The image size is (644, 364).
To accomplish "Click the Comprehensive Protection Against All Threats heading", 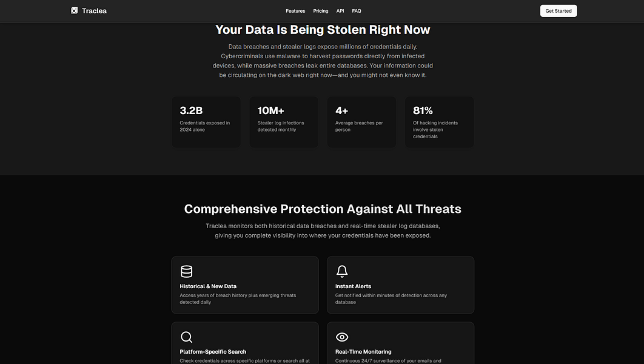I will [323, 209].
